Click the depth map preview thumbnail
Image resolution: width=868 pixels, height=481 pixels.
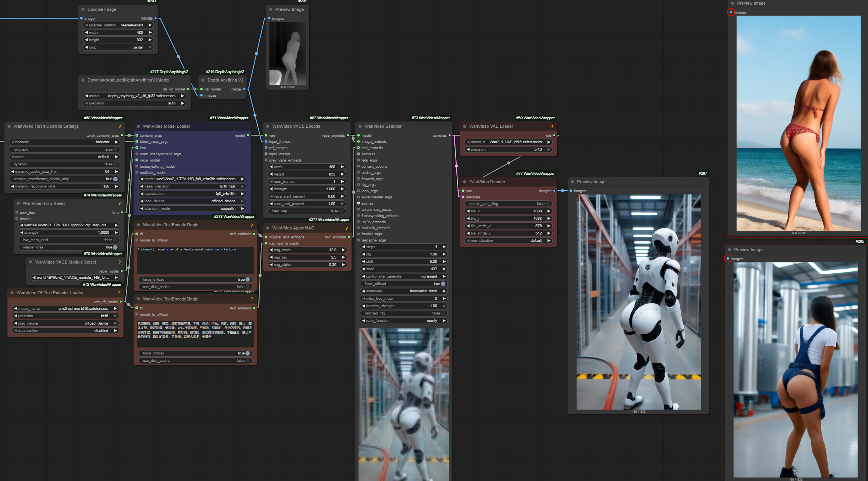(288, 54)
